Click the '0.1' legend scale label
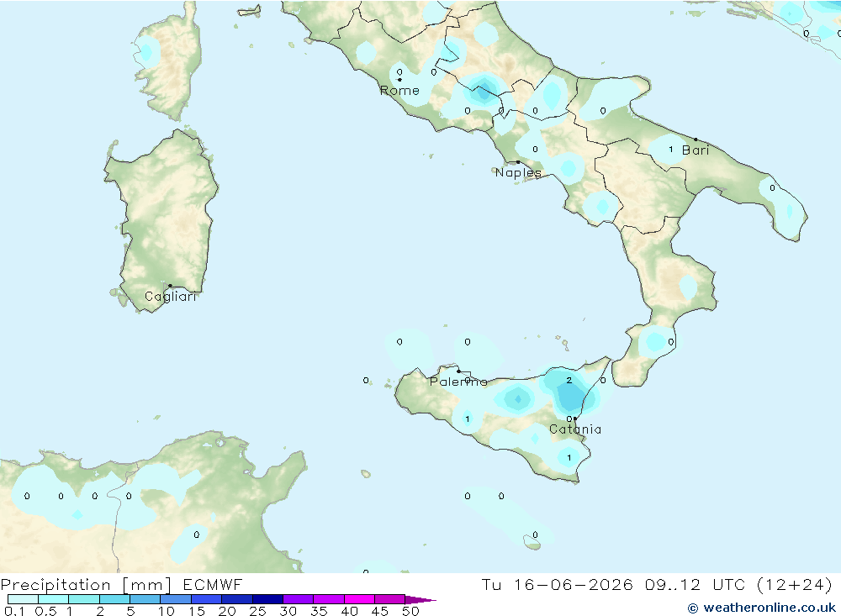841x616 pixels. [x=14, y=611]
